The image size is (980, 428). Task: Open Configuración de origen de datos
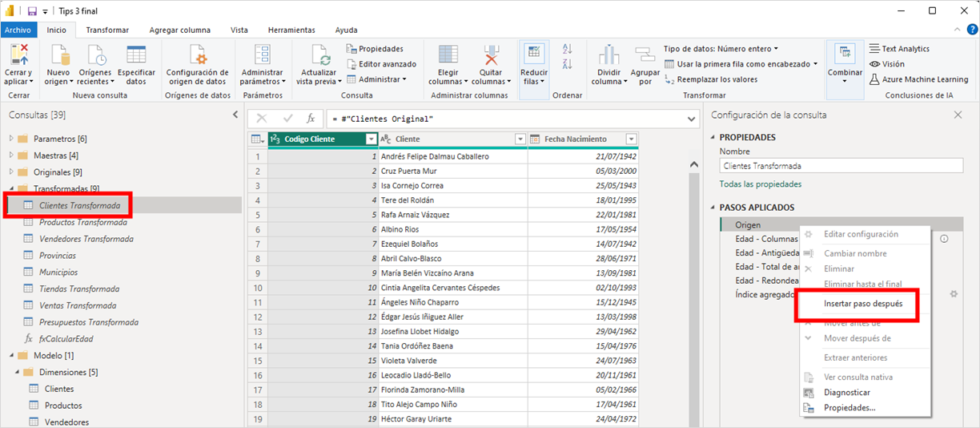click(x=197, y=55)
